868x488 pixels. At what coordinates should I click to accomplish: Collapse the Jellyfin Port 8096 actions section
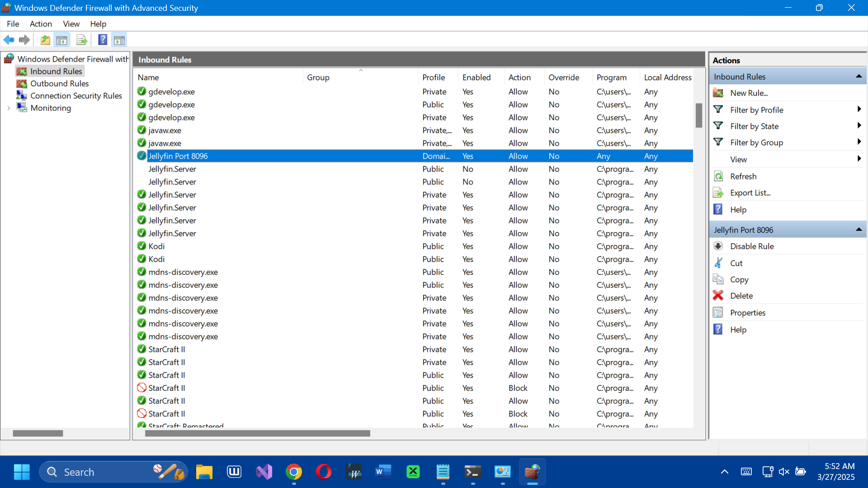[859, 230]
